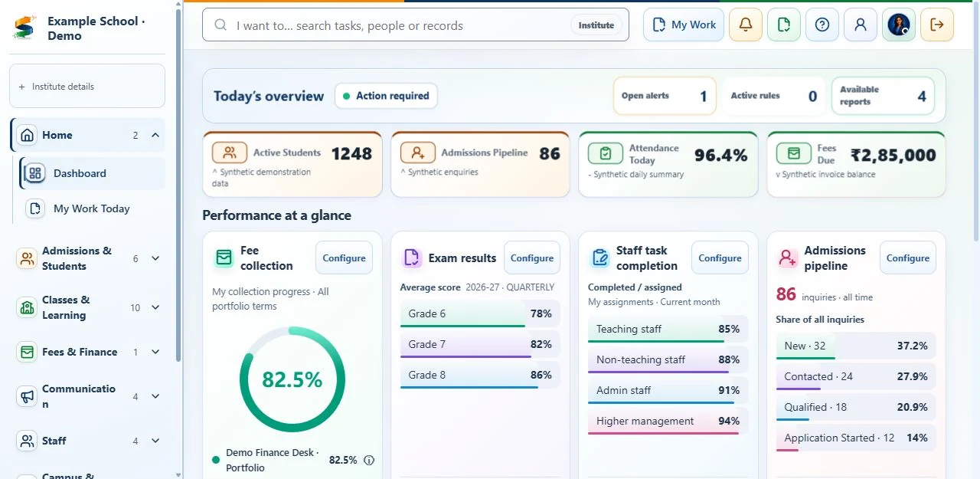Click the Admissions & Students people icon

click(27, 258)
